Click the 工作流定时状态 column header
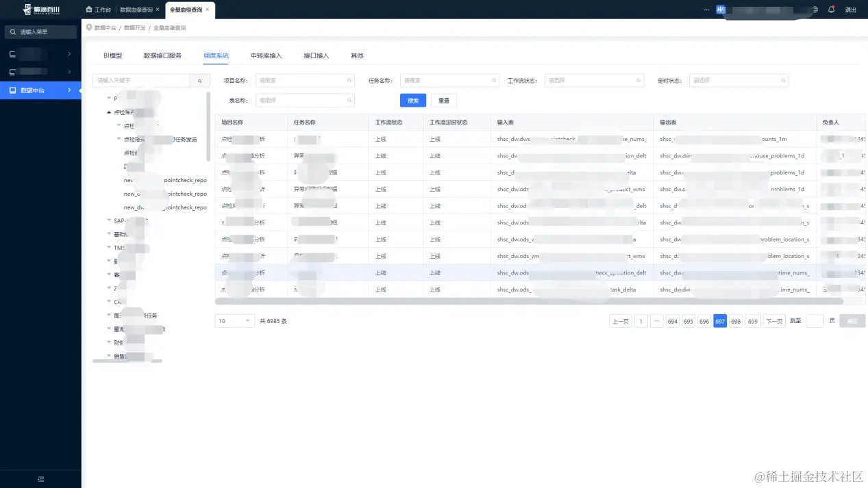Image resolution: width=868 pixels, height=488 pixels. tap(448, 123)
